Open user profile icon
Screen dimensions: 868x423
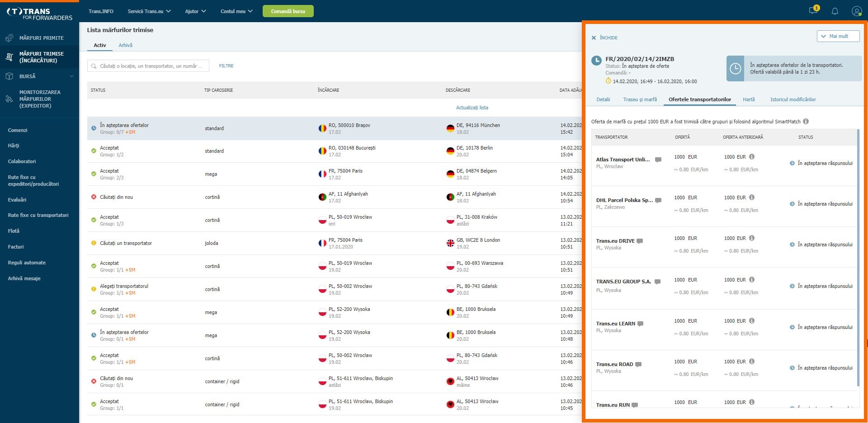(x=857, y=11)
